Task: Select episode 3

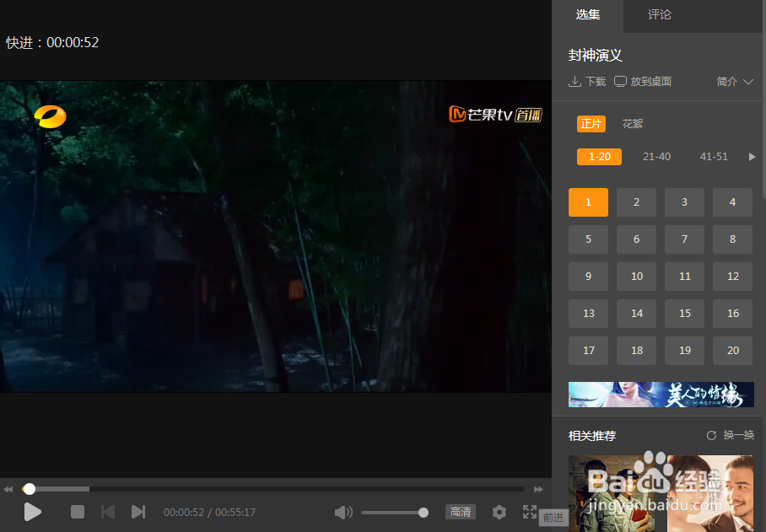Action: pos(684,202)
